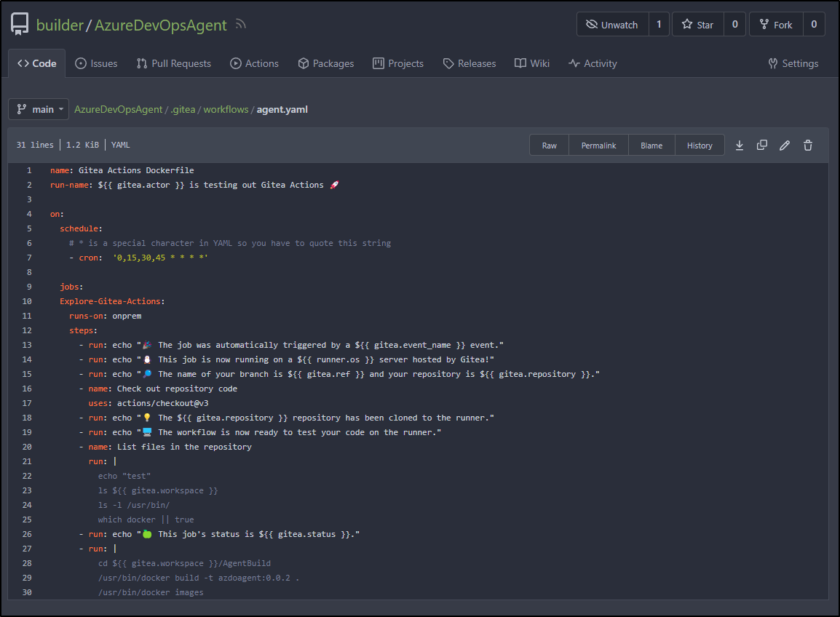Click 'name: Gitea Actions Dockerfile' text
Screen dimensions: 840x617
click(122, 170)
